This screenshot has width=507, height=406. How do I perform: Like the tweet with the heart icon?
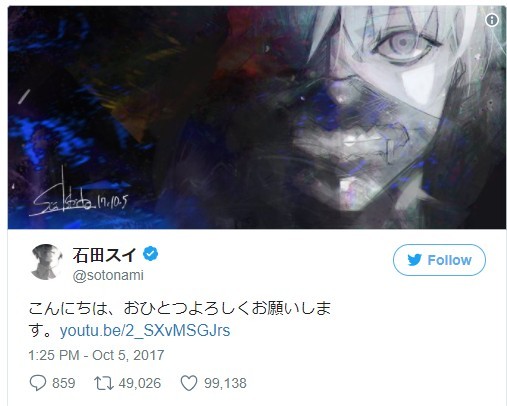tap(189, 383)
